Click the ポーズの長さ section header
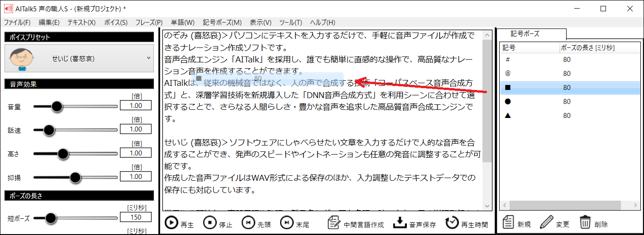 (80, 196)
